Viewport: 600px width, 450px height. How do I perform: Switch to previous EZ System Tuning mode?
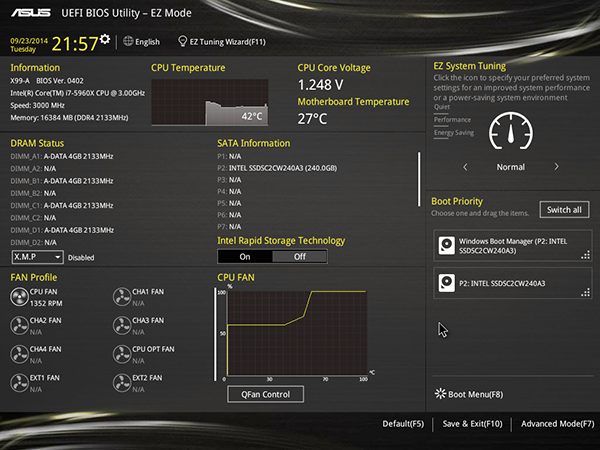[465, 167]
